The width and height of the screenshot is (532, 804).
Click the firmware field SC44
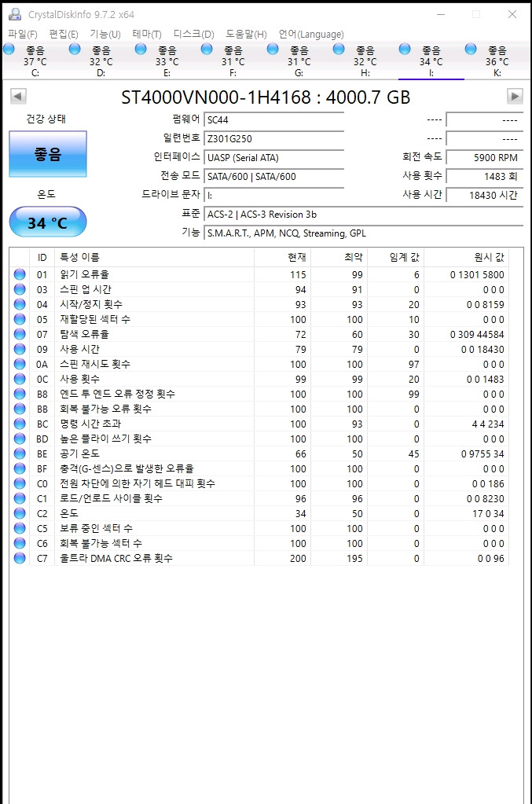[273, 119]
